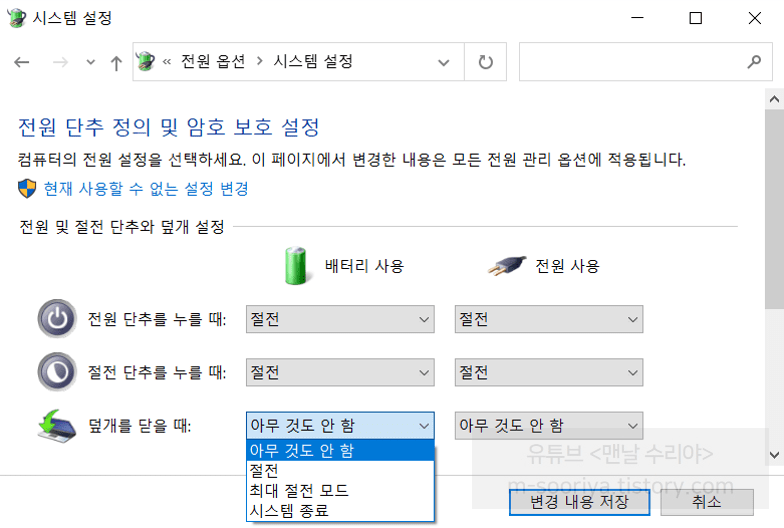The height and width of the screenshot is (528, 784).
Task: Click the window title icon
Action: [16, 18]
